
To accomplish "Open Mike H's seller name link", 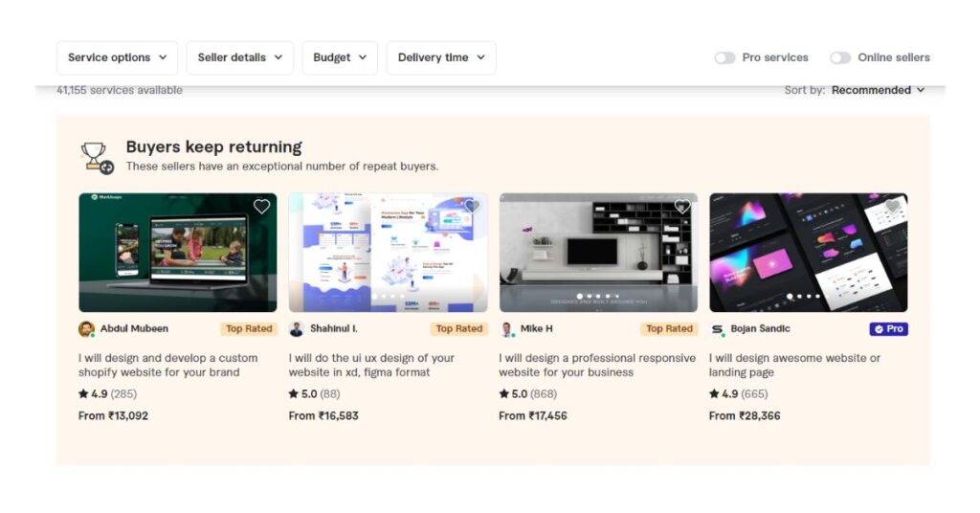I will coord(536,328).
